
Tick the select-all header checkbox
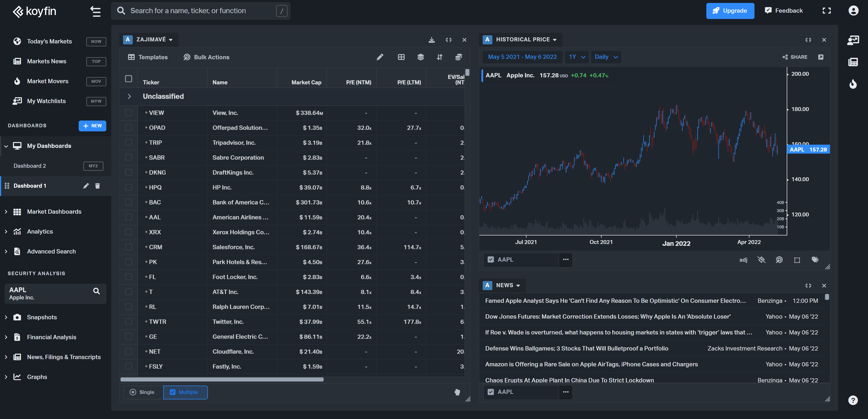pos(128,78)
